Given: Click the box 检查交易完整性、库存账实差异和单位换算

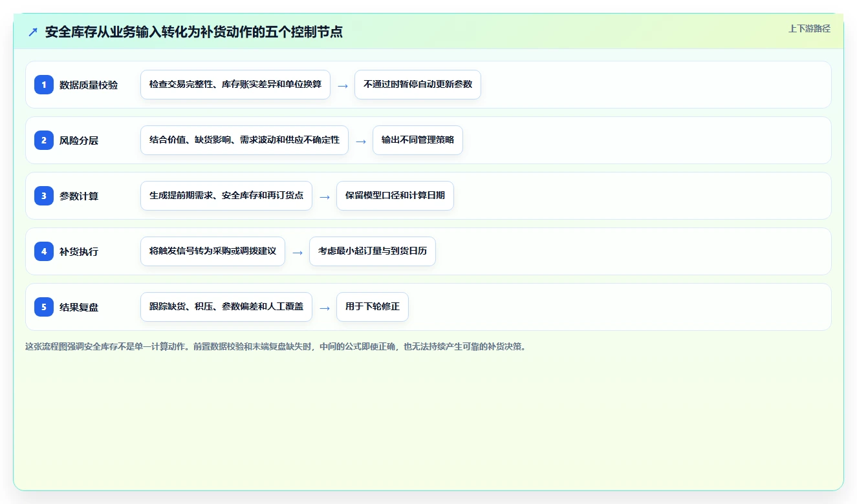Looking at the screenshot, I should 235,85.
